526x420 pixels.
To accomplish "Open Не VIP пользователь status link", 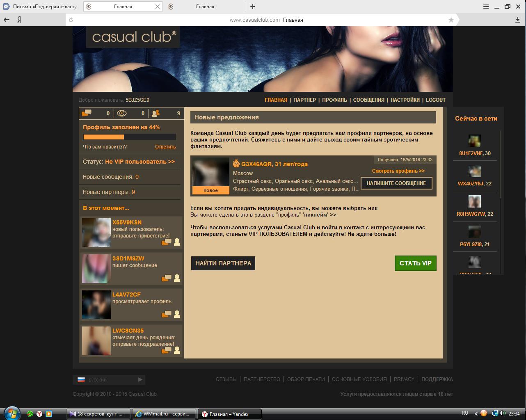I will (140, 162).
